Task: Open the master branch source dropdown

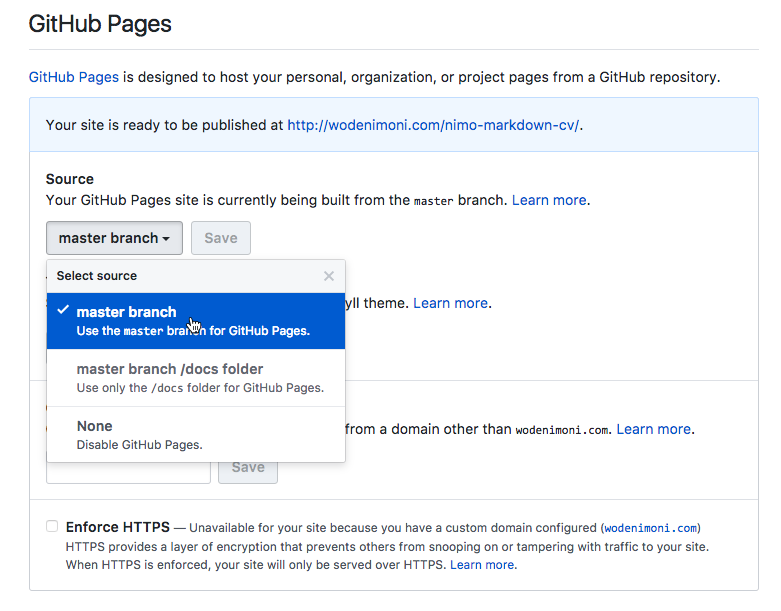Action: 114,238
